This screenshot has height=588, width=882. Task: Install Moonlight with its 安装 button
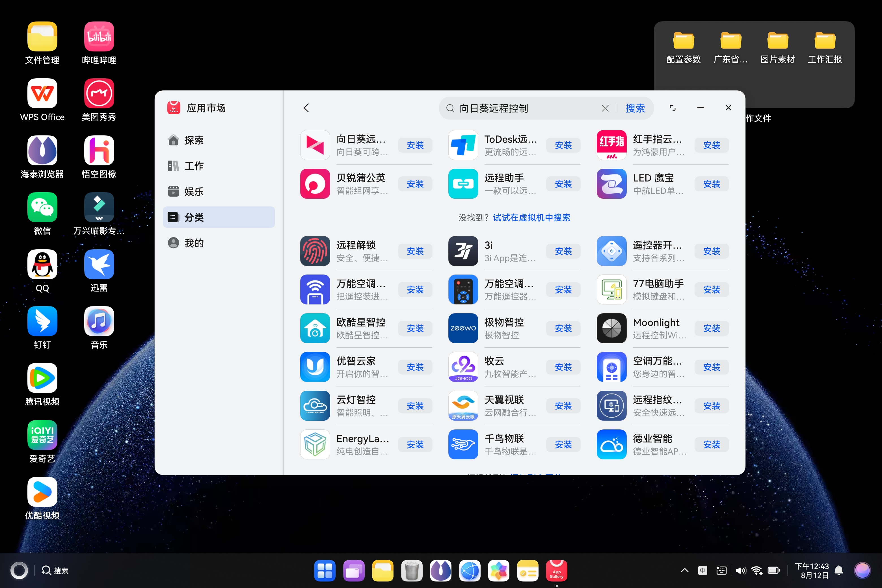[x=711, y=328]
